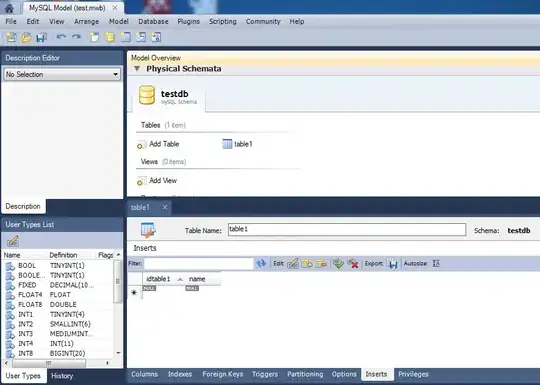Screen dimensions: 540x385
Task: Click the Add New Routine toolbar icon
Action: (x=157, y=37)
